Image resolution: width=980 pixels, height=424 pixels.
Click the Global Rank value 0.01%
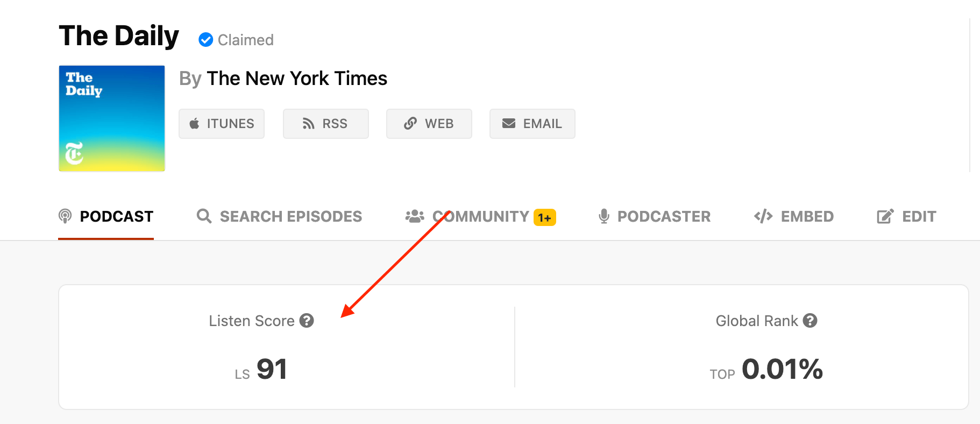[x=782, y=369]
